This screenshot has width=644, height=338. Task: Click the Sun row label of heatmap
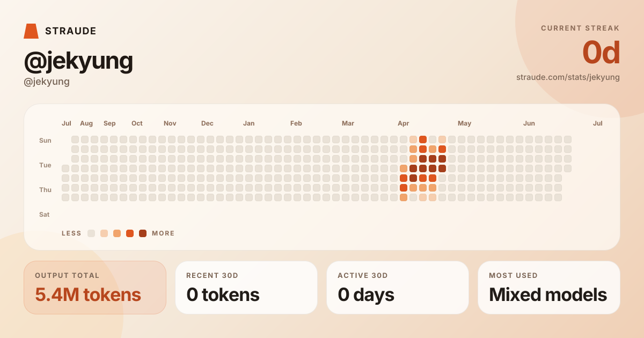pos(45,141)
